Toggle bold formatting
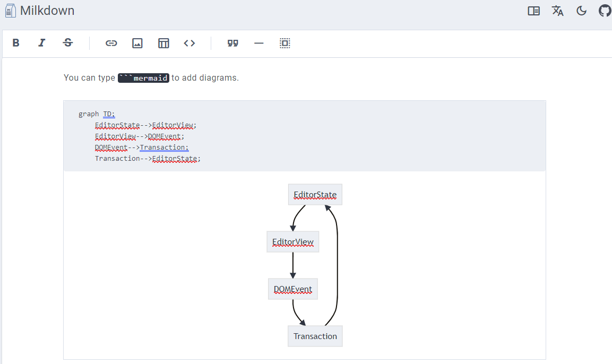Image resolution: width=612 pixels, height=364 pixels. point(15,43)
